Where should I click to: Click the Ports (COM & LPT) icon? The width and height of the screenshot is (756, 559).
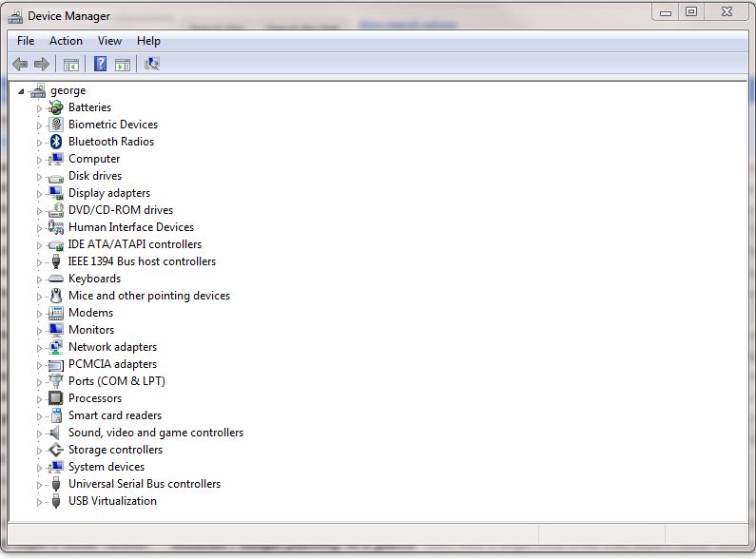56,381
